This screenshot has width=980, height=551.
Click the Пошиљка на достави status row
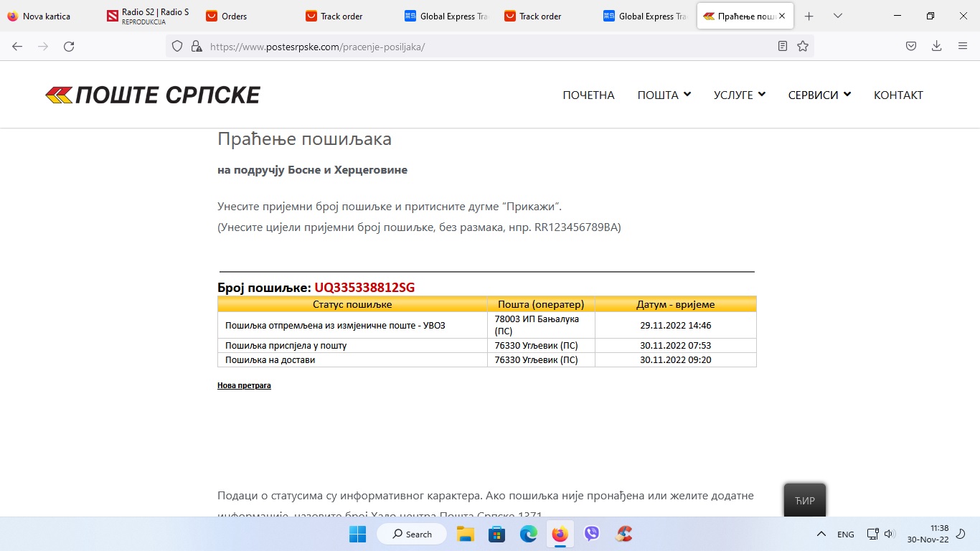[x=486, y=359]
